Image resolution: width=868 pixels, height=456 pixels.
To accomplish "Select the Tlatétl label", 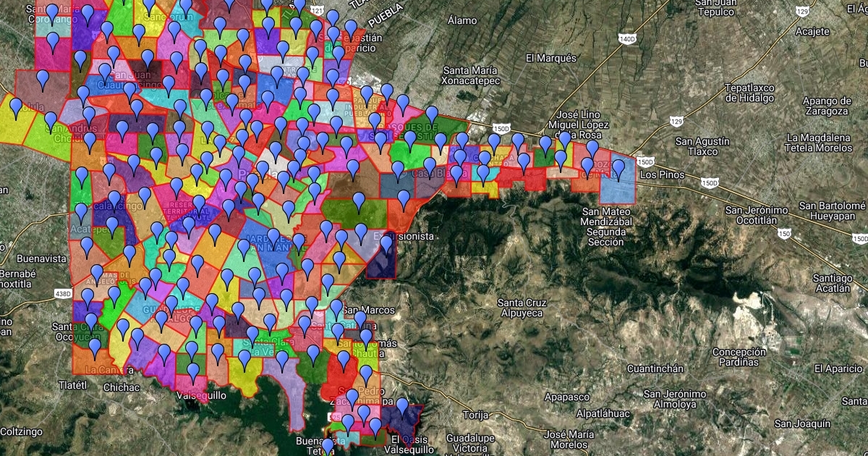I will pyautogui.click(x=73, y=385).
